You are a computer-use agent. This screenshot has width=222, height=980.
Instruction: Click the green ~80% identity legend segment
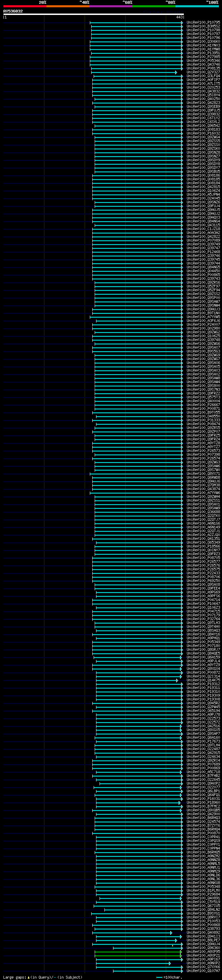click(x=154, y=6)
